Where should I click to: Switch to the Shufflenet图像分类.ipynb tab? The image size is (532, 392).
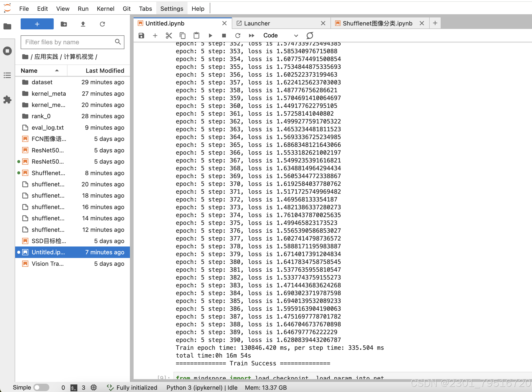tap(377, 23)
